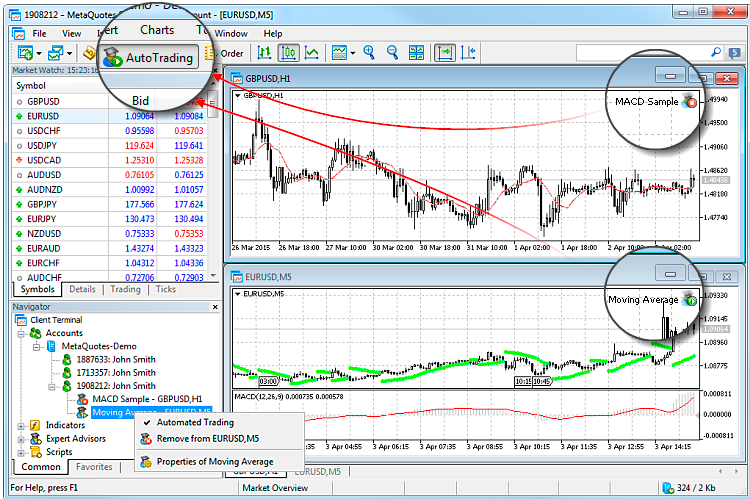Select the line chart icon
750x499 pixels.
coord(312,52)
